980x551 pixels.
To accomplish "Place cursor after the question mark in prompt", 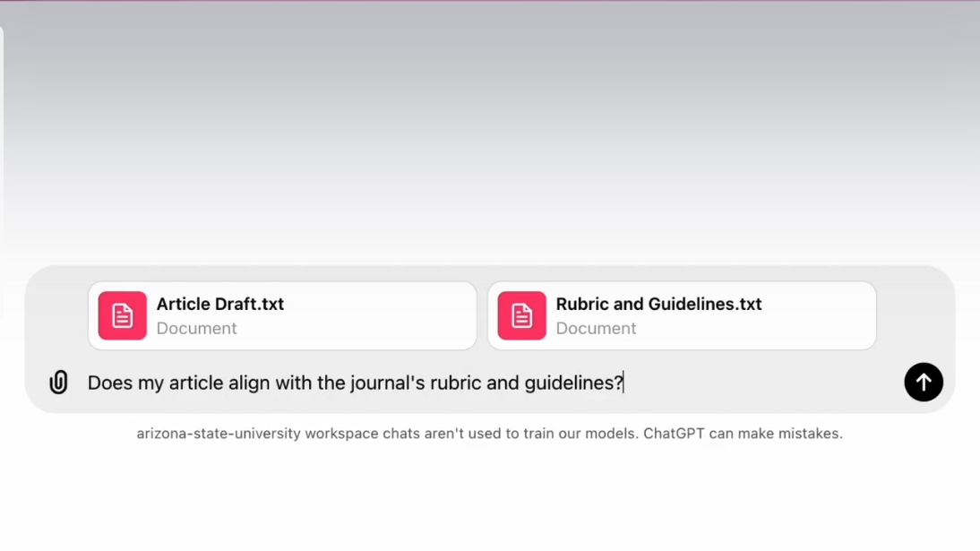I will (x=623, y=383).
